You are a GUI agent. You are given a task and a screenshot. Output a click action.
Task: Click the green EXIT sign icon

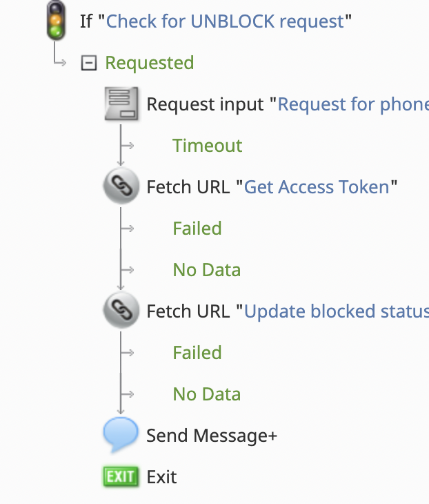(x=121, y=476)
